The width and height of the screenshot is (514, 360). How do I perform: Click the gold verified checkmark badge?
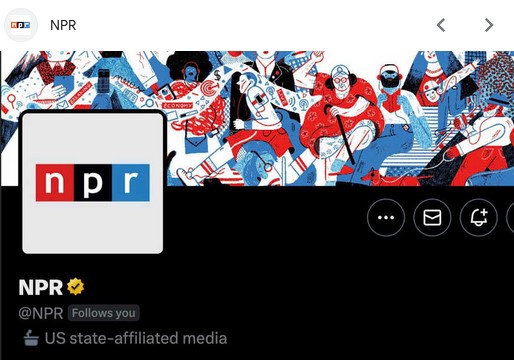tap(76, 287)
